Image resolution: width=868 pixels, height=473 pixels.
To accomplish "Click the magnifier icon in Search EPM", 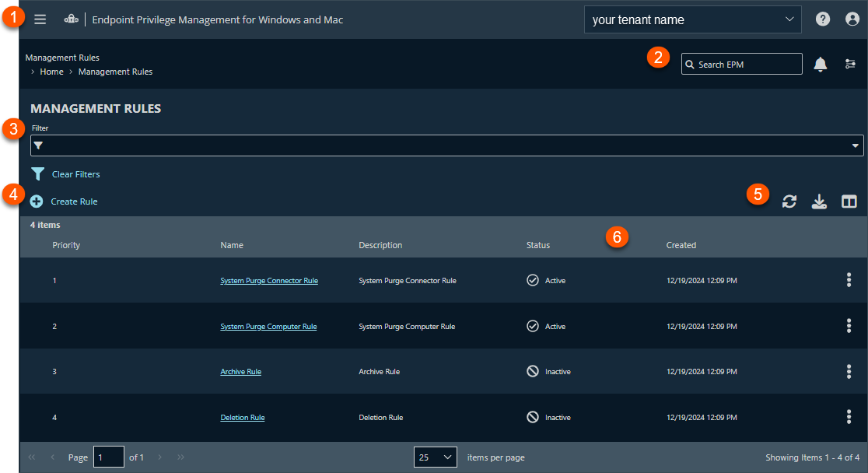I will [690, 65].
